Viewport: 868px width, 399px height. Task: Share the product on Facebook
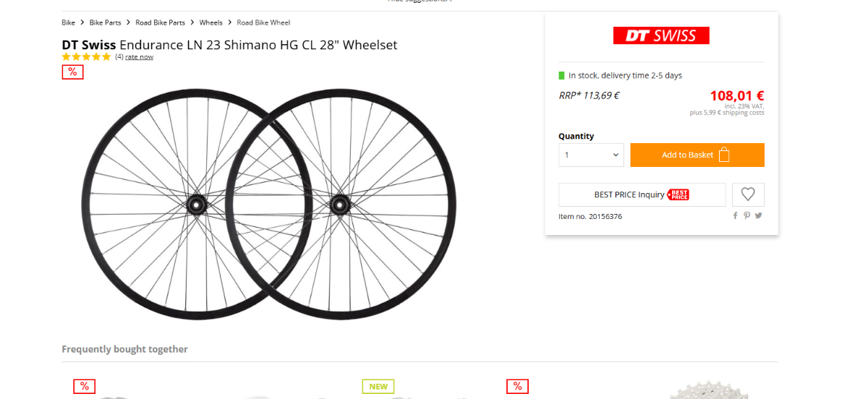(736, 215)
